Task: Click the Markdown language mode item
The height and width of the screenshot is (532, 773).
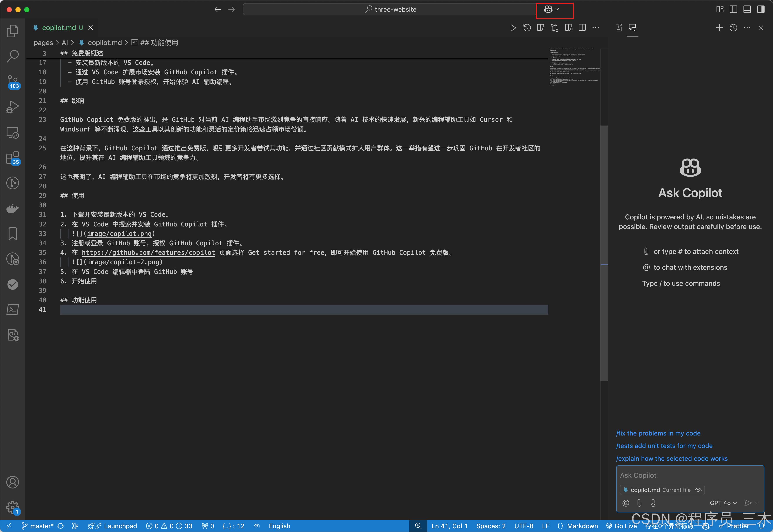Action: click(x=582, y=526)
